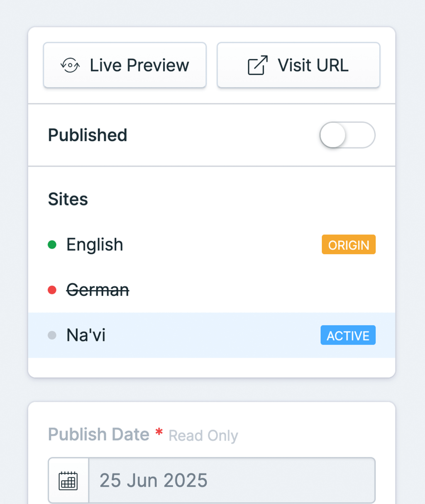Click the Visit URL external link icon

[258, 65]
